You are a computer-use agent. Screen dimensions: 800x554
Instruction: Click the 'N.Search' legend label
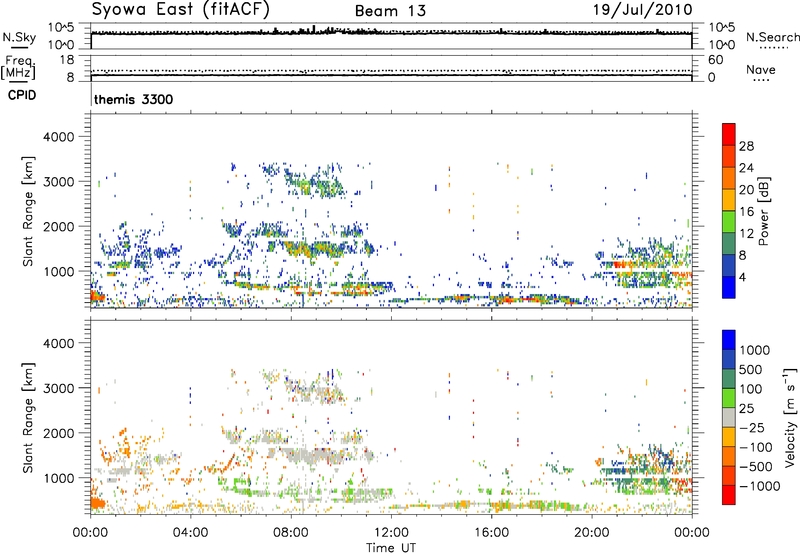pyautogui.click(x=773, y=37)
